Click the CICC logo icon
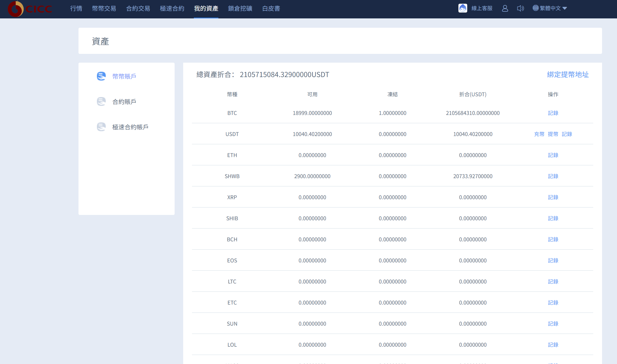The image size is (617, 364). [x=16, y=9]
